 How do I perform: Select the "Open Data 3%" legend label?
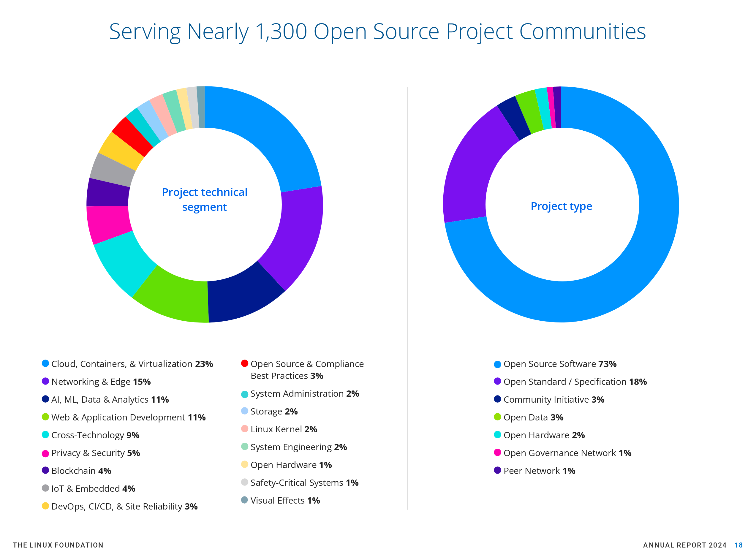tap(533, 417)
